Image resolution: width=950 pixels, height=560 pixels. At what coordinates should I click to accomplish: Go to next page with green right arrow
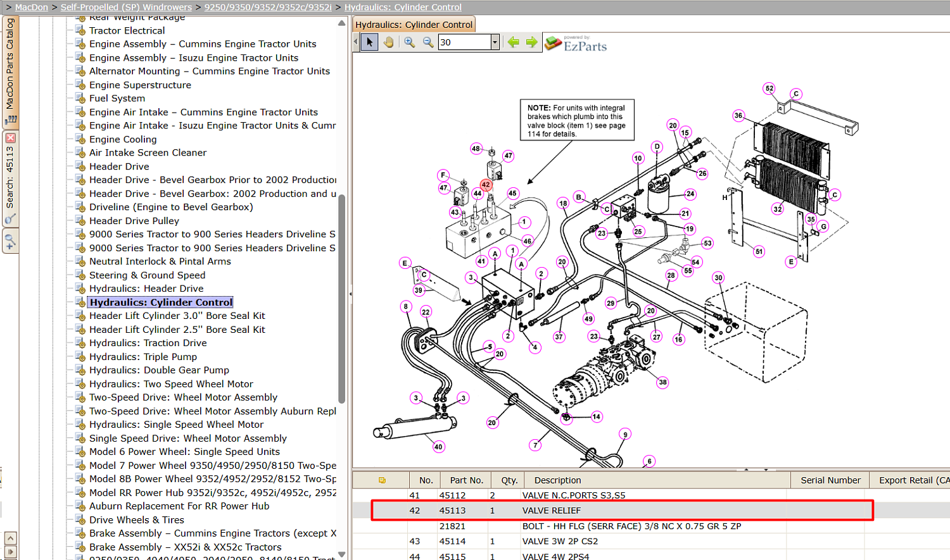click(532, 42)
